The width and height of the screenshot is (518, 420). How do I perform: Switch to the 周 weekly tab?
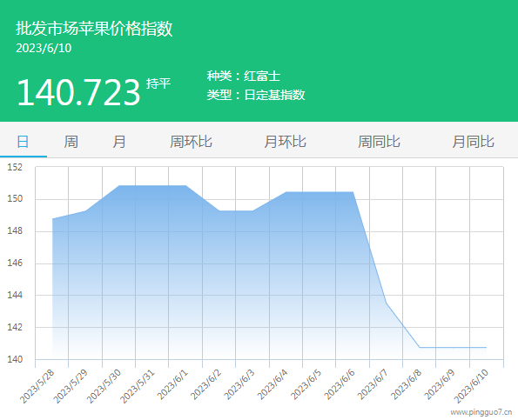coord(71,142)
